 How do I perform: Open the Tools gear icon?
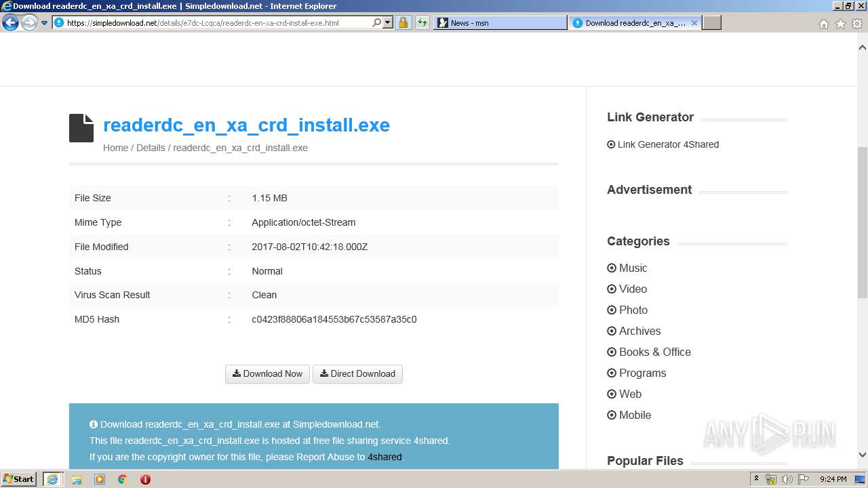pos(857,24)
